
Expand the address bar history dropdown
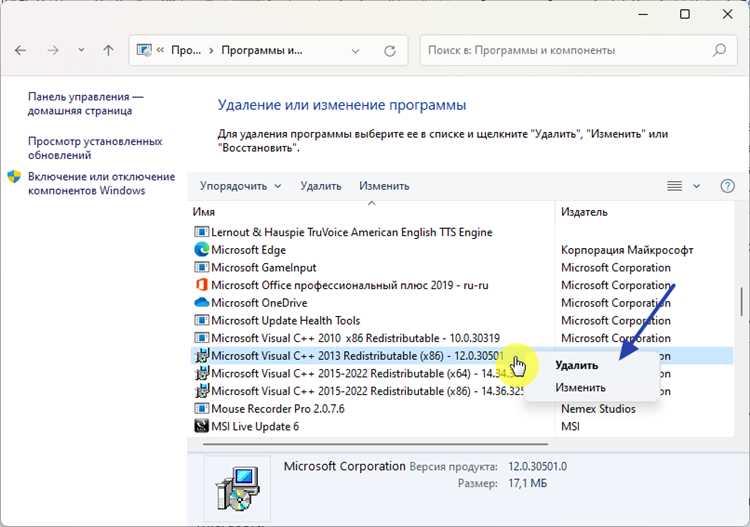click(355, 51)
